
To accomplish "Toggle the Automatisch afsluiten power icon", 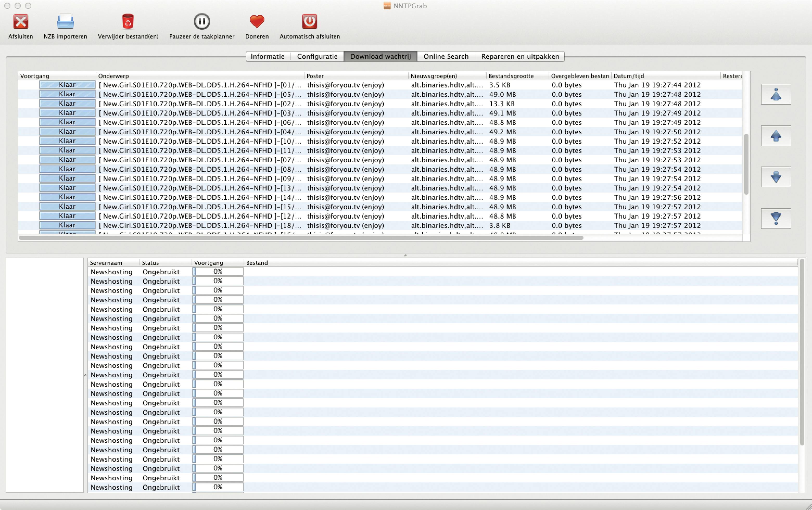I will point(309,22).
